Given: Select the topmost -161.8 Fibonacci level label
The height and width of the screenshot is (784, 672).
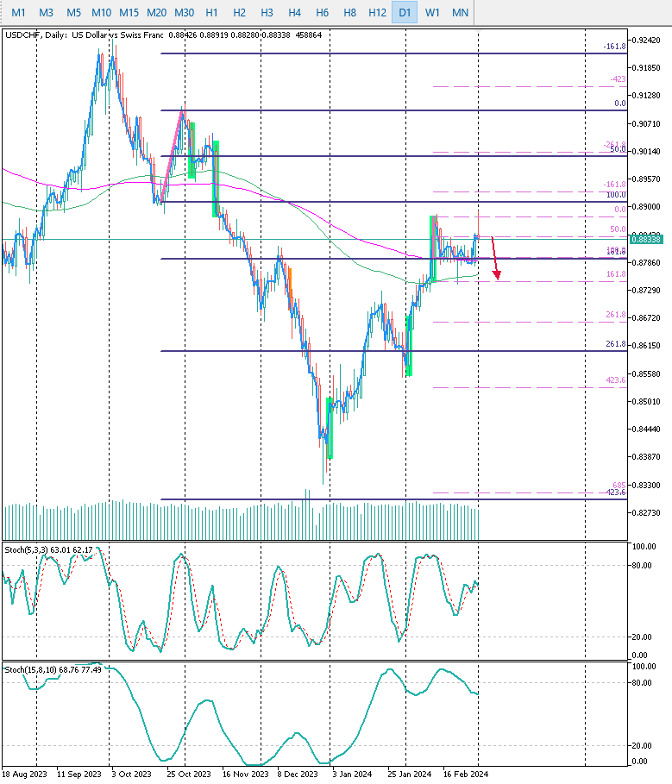Looking at the screenshot, I should pos(614,47).
